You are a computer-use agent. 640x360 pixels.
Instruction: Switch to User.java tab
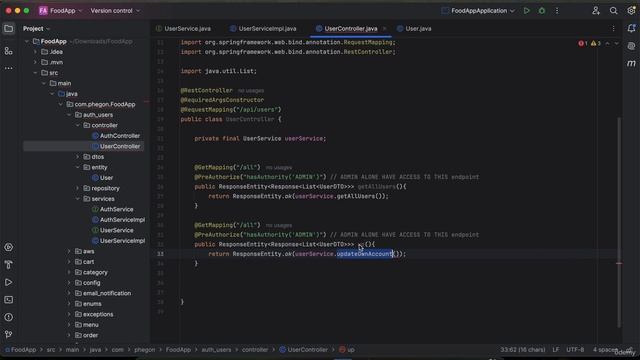tap(414, 29)
